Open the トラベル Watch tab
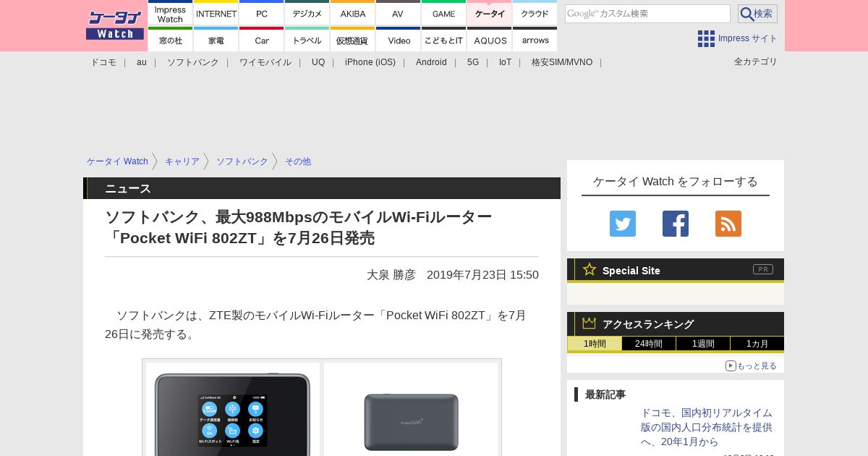The width and height of the screenshot is (868, 456). (x=307, y=40)
